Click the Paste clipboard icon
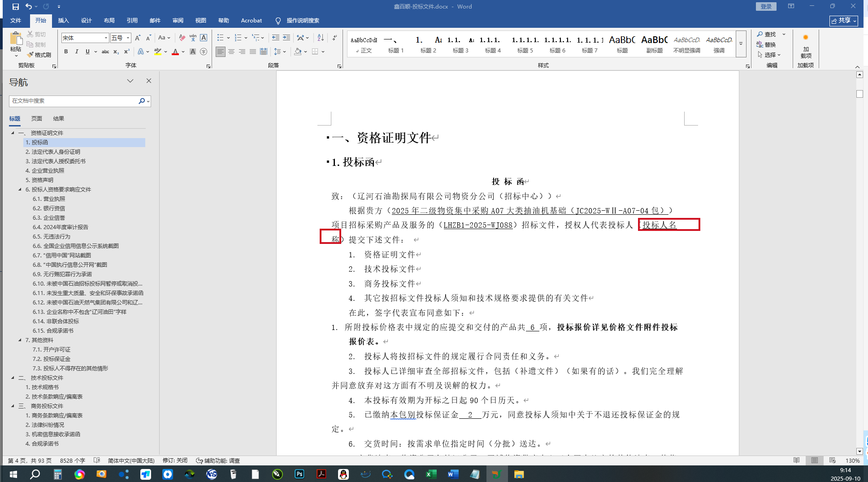Screen dimensions: 868x482 [x=16, y=39]
